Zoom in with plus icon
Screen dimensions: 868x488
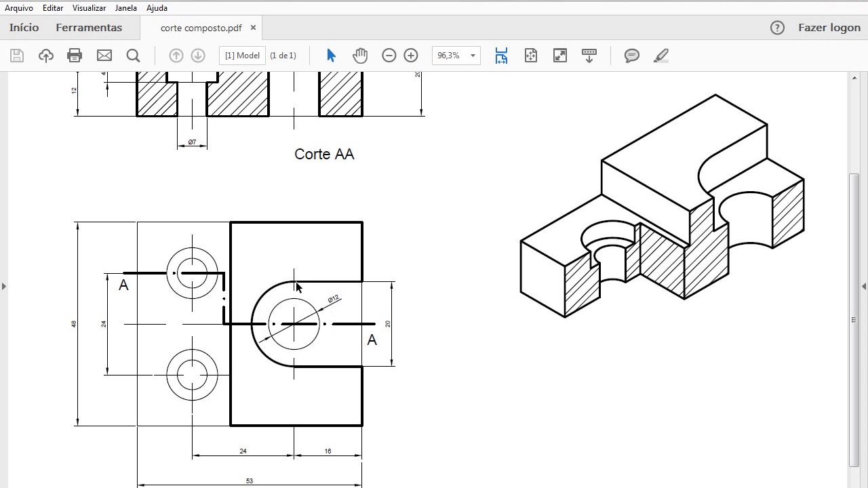tap(411, 56)
